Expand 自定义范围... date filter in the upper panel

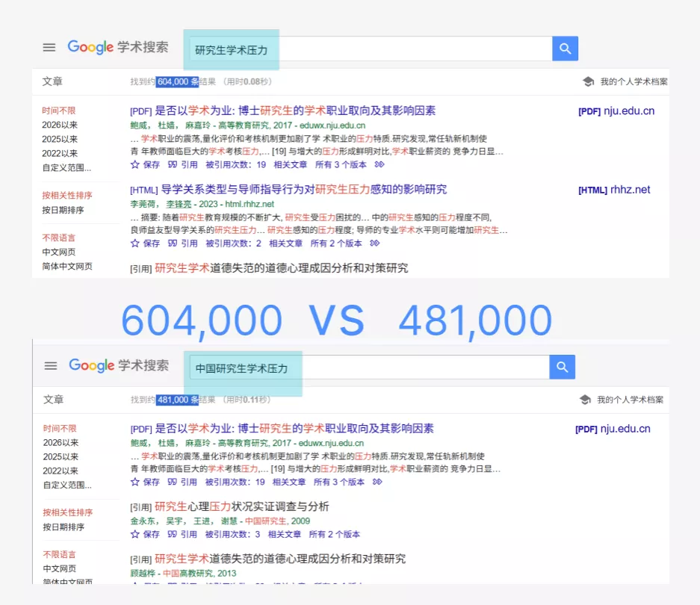coord(66,167)
